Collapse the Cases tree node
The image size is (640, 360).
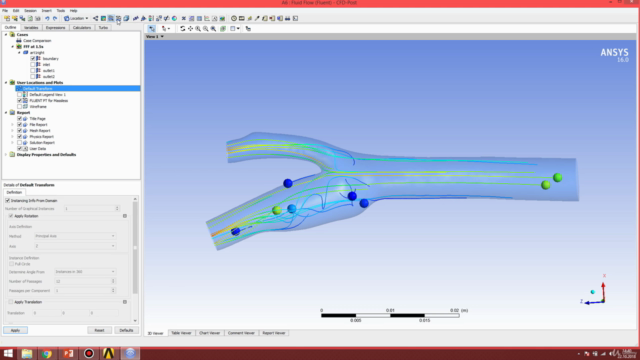click(6, 35)
